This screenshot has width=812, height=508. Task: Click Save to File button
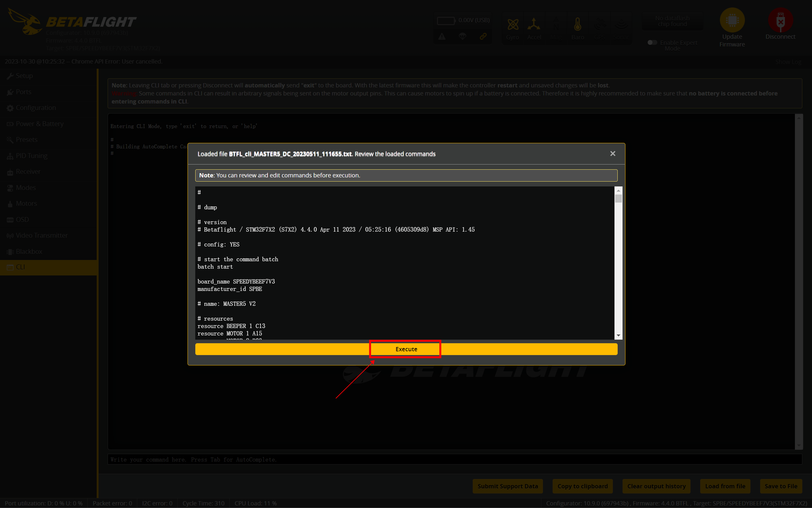(x=781, y=486)
